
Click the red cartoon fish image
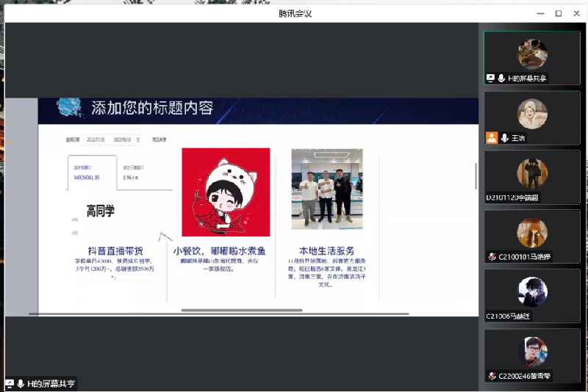226,192
